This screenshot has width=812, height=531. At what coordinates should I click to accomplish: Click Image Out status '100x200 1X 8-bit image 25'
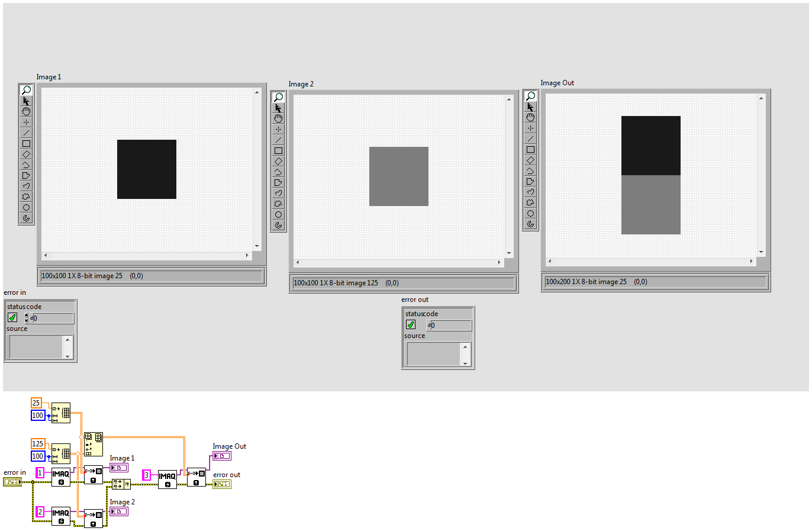[x=586, y=282]
